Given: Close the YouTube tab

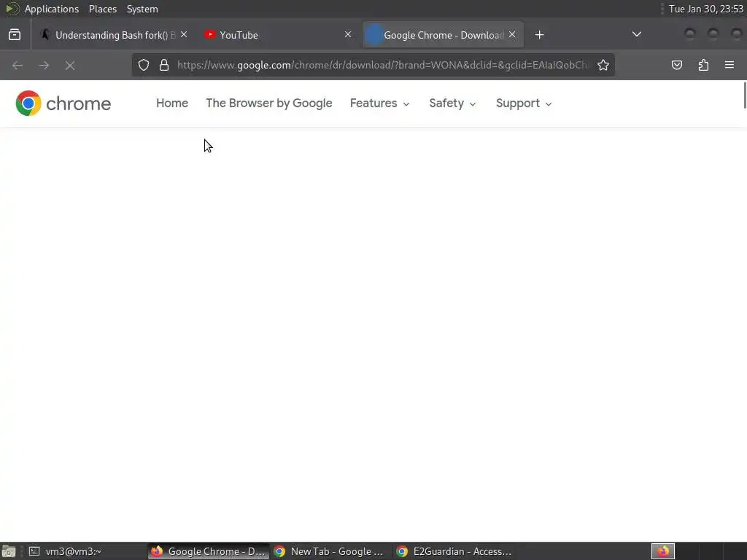Looking at the screenshot, I should tap(348, 34).
